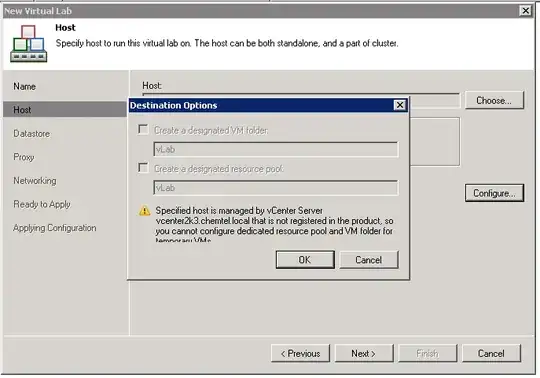Cancel the Destination Options dialog
The image size is (540, 378).
[369, 260]
